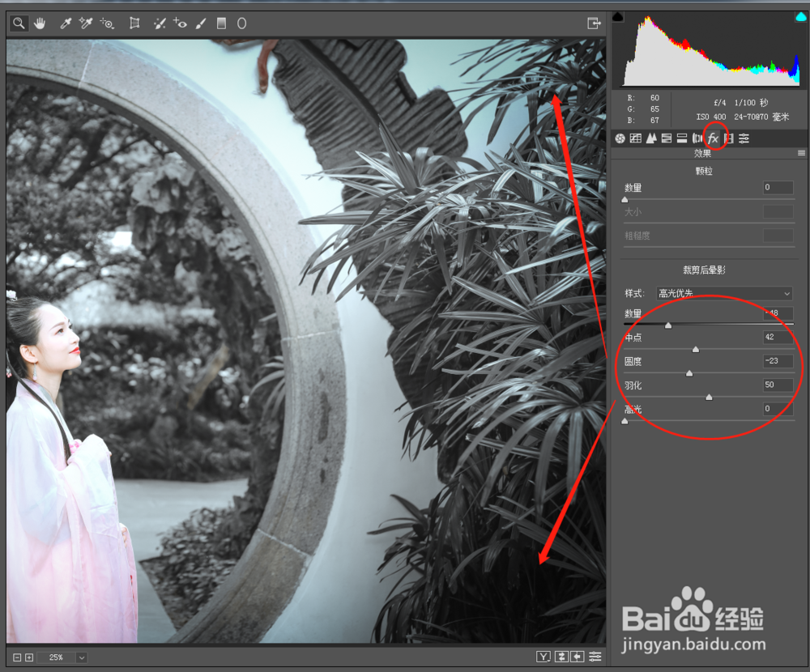Click the ISO 400 exposure info text
This screenshot has height=672, width=810.
(x=711, y=117)
